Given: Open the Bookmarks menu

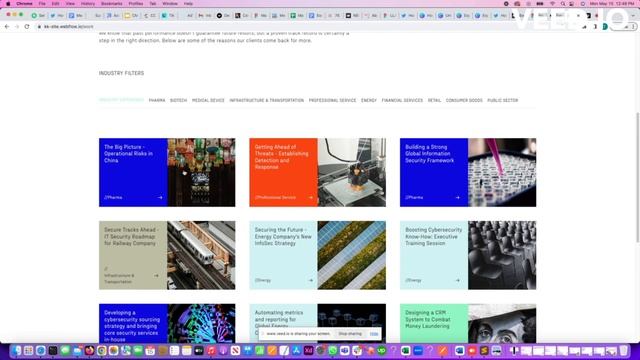Looking at the screenshot, I should coord(111,4).
